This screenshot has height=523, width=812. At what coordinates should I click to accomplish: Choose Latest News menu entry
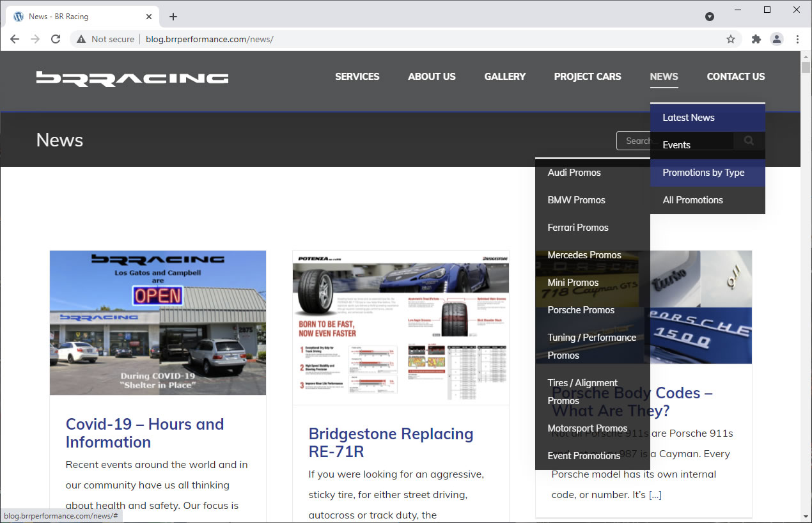coord(688,118)
